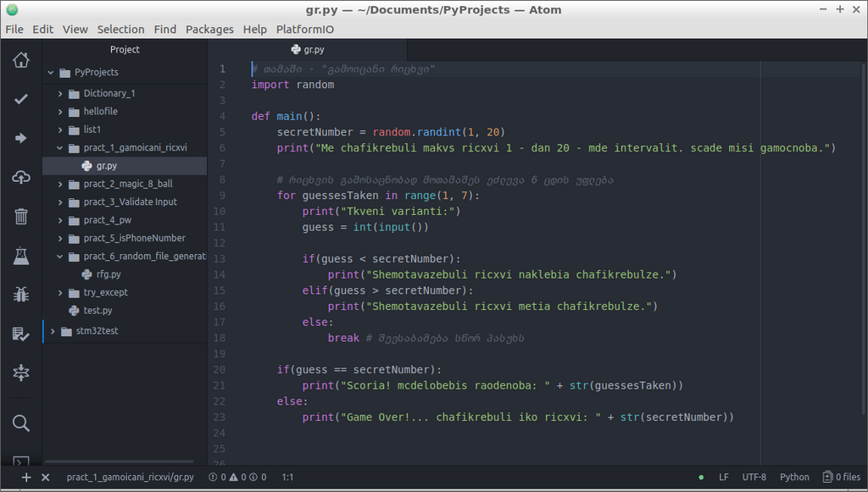868x492 pixels.
Task: Expand the pract_3_Validate Input folder
Action: coord(60,202)
